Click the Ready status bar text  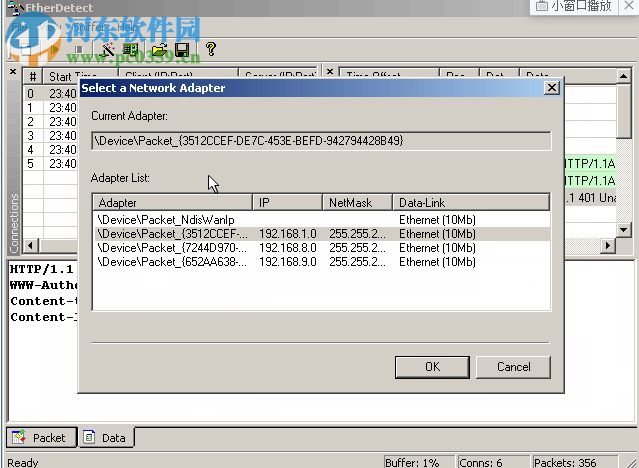click(23, 462)
